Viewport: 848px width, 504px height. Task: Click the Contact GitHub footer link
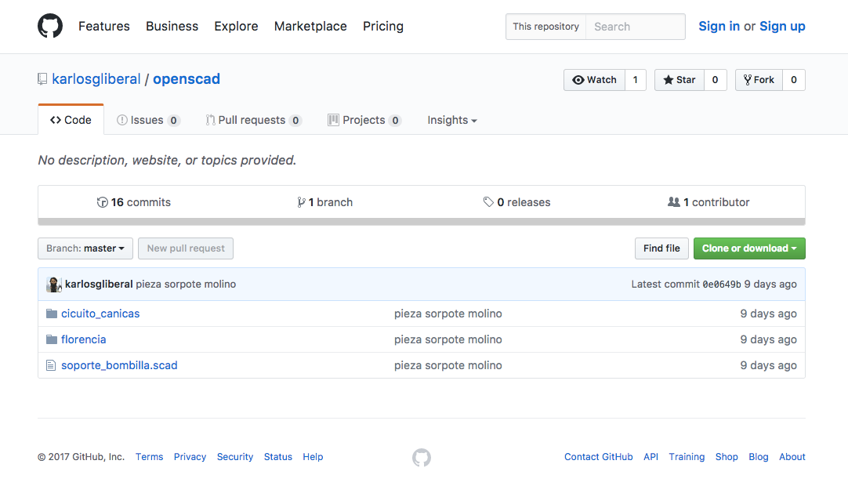pyautogui.click(x=598, y=457)
